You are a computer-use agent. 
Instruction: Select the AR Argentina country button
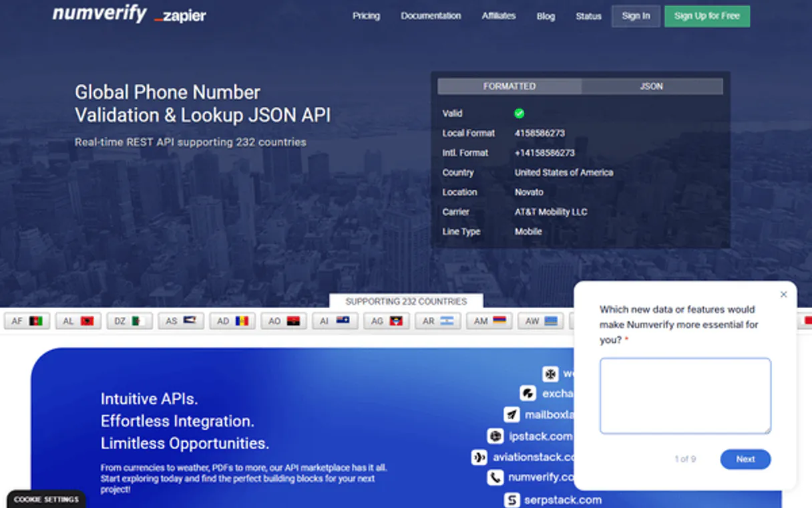click(x=438, y=322)
